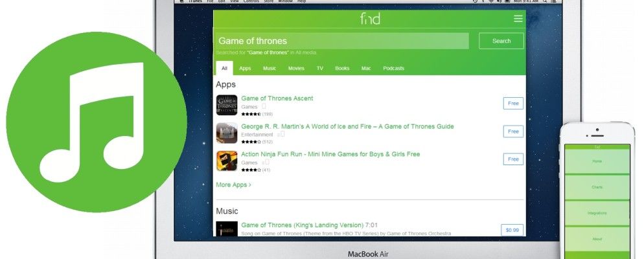The height and width of the screenshot is (259, 644).
Task: Switch to the Apps tab
Action: (x=245, y=68)
